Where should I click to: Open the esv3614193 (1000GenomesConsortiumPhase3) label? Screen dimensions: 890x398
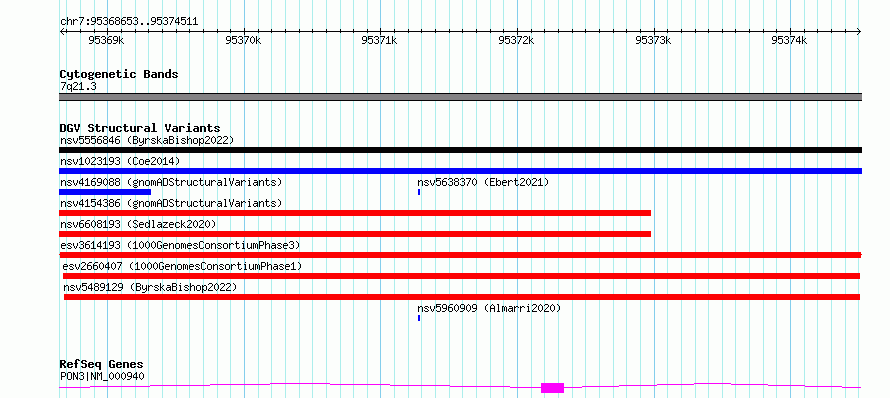click(x=180, y=245)
